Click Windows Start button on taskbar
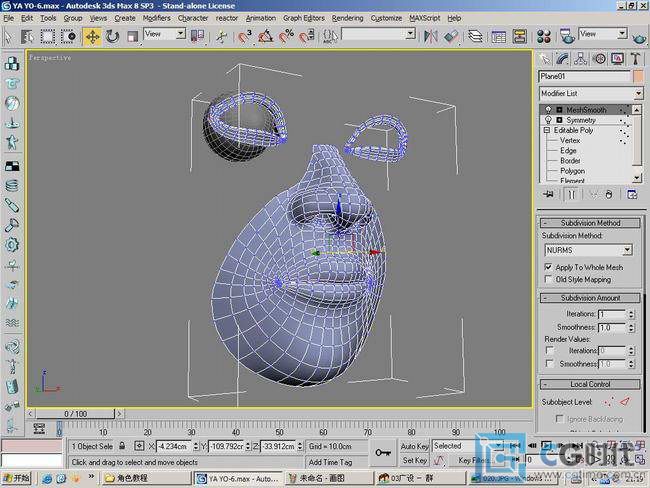 [x=17, y=478]
